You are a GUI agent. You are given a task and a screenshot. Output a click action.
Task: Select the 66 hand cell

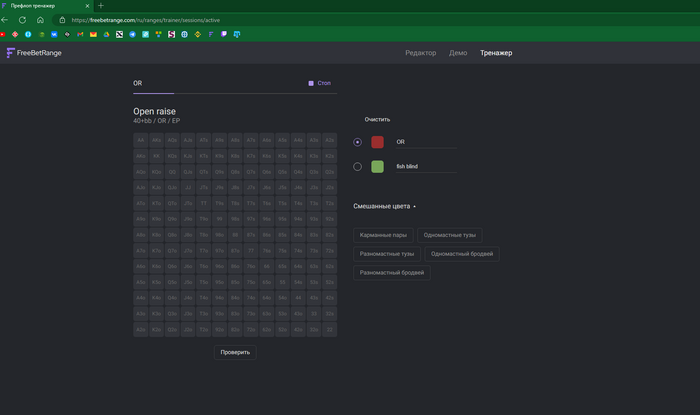tap(267, 266)
